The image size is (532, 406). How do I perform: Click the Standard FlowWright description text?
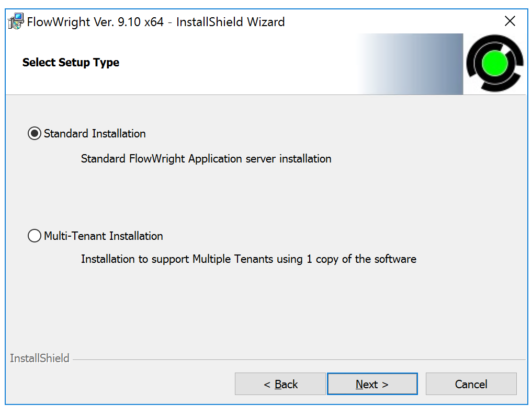tap(206, 159)
